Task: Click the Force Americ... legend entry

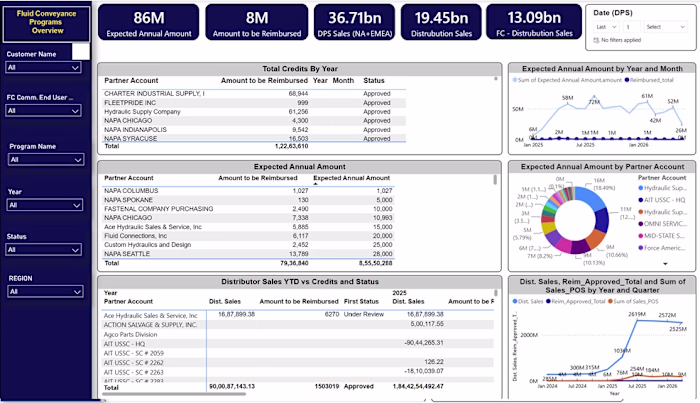Action: 662,248
